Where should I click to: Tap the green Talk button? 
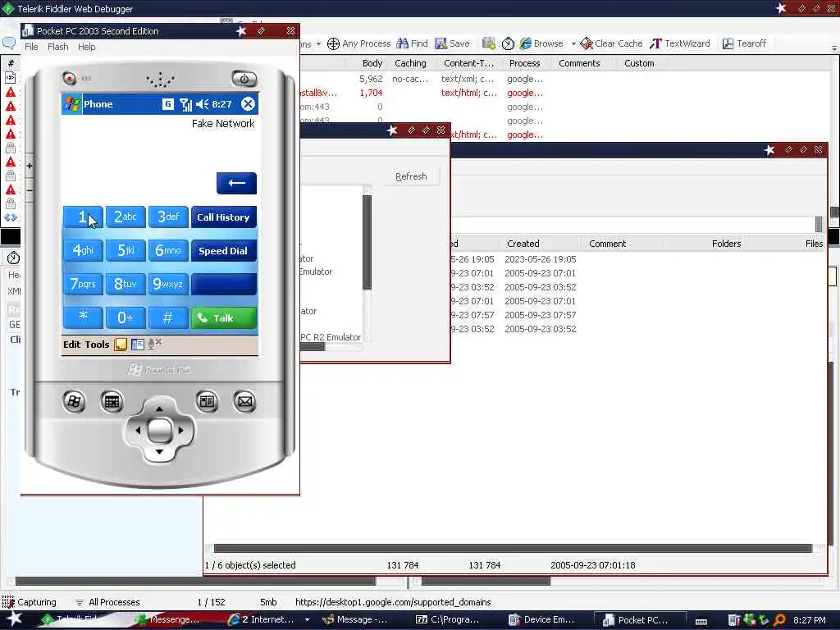coord(223,317)
